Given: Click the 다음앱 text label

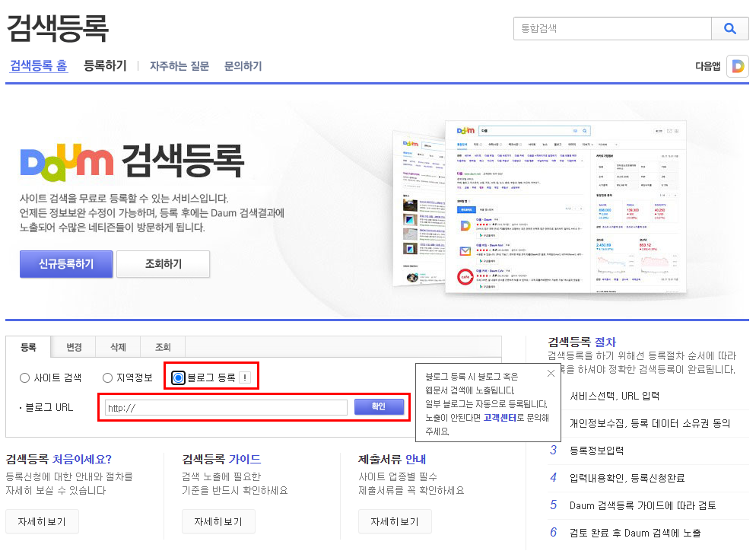Looking at the screenshot, I should 707,66.
